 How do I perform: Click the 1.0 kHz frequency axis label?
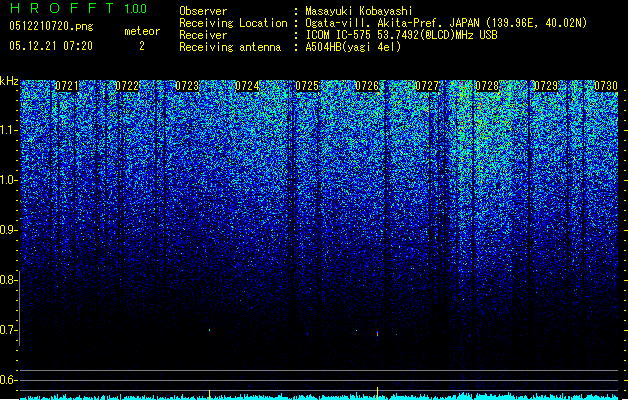9,180
